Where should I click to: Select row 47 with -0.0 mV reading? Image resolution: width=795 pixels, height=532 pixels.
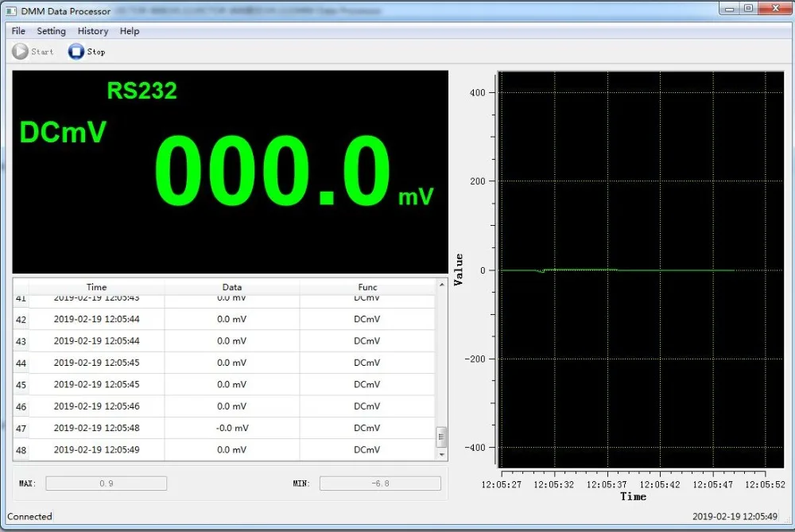[x=232, y=428]
